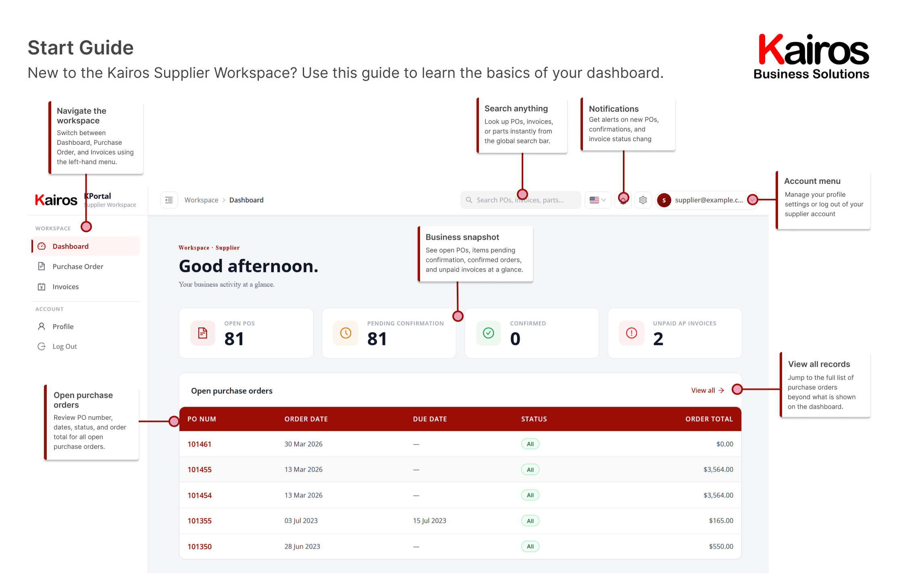Click the Invoices icon in sidebar
Screen dimensions: 924x587
click(x=42, y=287)
